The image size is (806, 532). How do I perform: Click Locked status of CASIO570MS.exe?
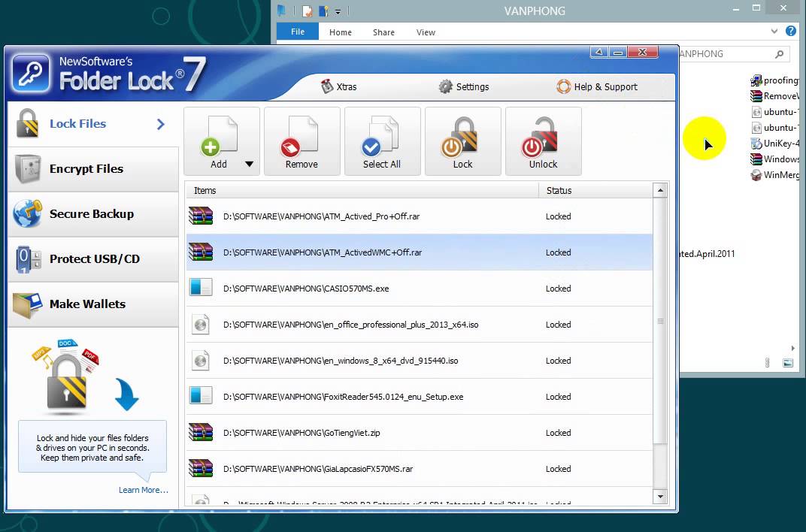(x=558, y=289)
